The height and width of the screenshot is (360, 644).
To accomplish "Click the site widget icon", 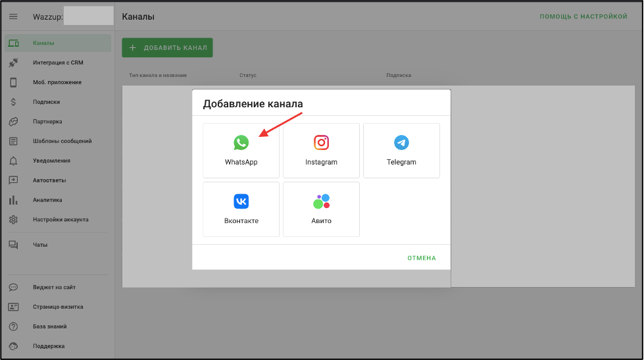I will (x=13, y=287).
